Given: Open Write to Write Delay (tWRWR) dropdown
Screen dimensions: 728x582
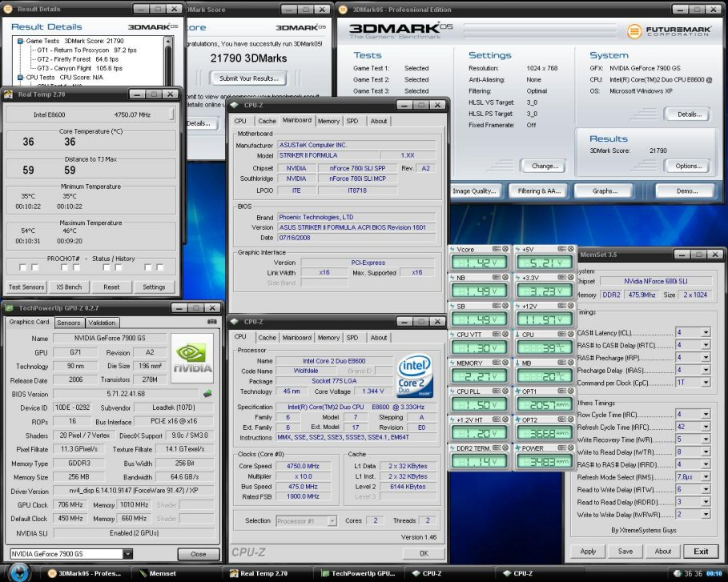Looking at the screenshot, I should [706, 515].
